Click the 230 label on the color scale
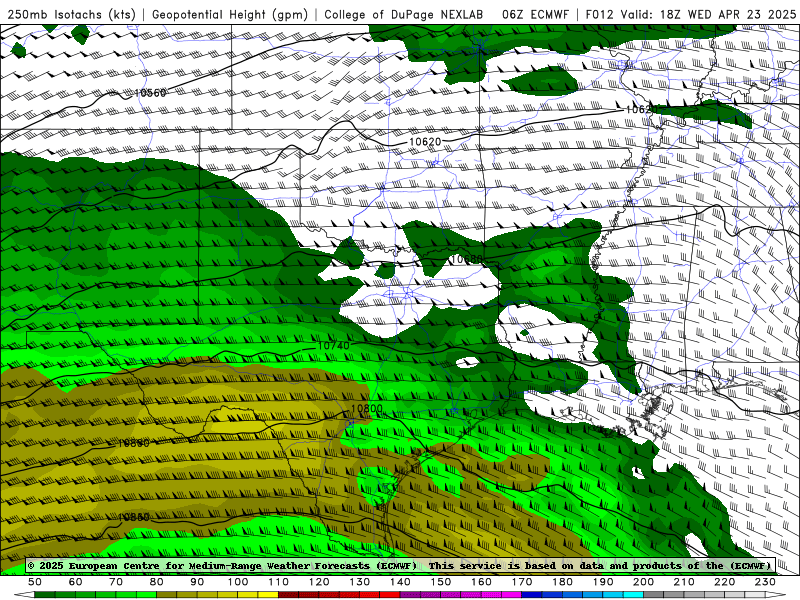Screen dimensions: 800x600 [765, 582]
